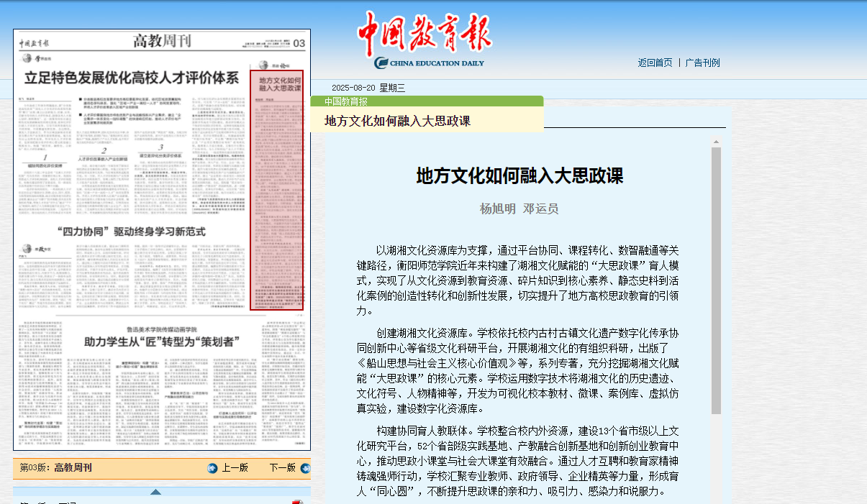Image resolution: width=867 pixels, height=504 pixels.
Task: Click the China Education Daily logo
Action: 426,40
